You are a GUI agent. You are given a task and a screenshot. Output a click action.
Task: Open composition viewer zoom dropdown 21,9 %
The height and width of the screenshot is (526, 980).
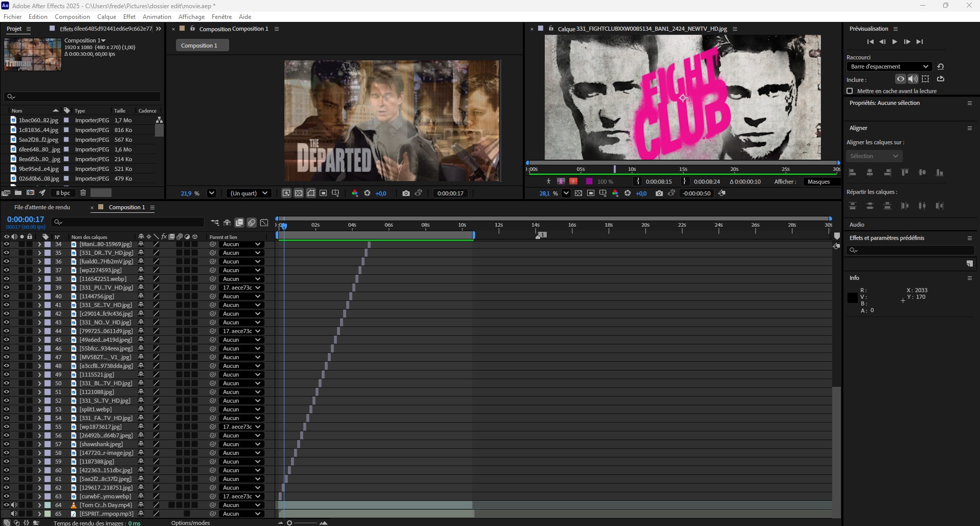tap(212, 193)
